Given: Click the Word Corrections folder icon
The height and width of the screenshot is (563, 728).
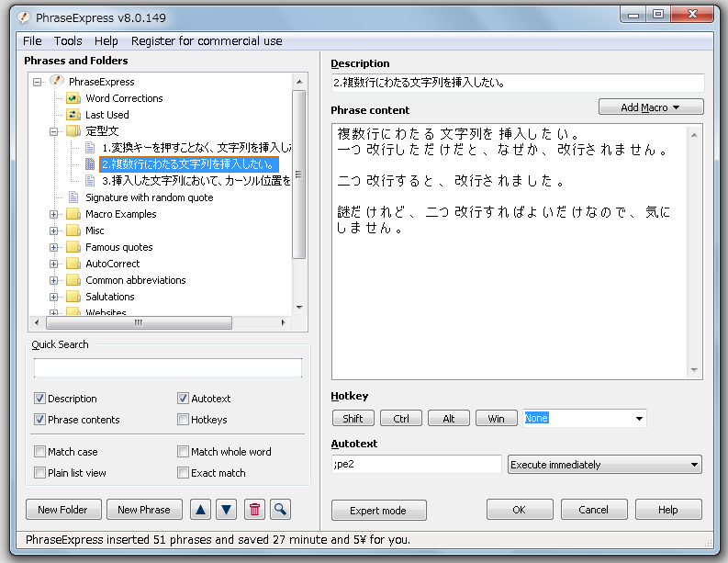Looking at the screenshot, I should point(73,98).
